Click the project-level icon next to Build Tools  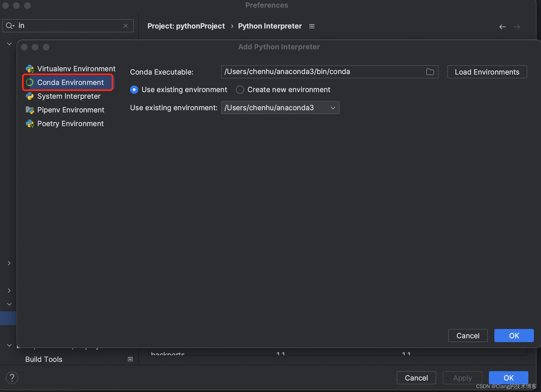coord(130,359)
